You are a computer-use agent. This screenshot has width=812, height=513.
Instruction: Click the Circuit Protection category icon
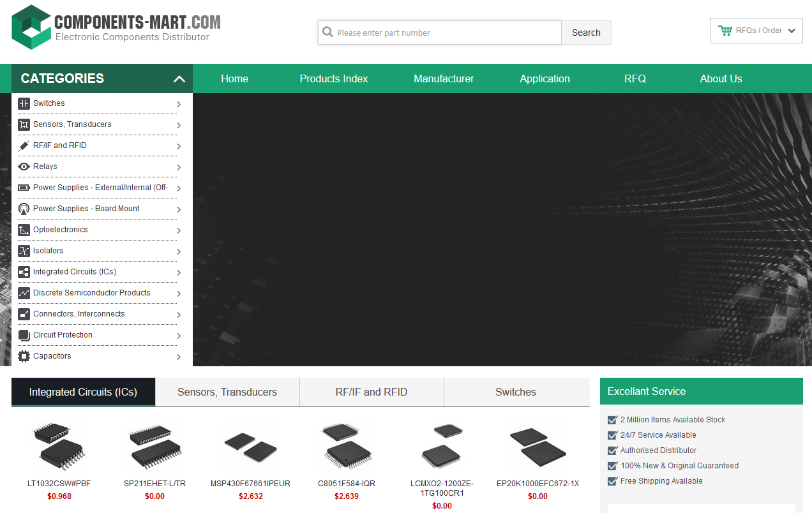tap(24, 335)
